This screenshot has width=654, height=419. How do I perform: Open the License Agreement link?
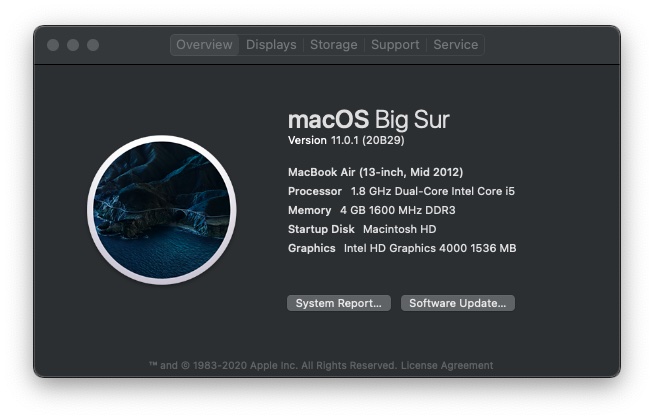[x=447, y=366]
